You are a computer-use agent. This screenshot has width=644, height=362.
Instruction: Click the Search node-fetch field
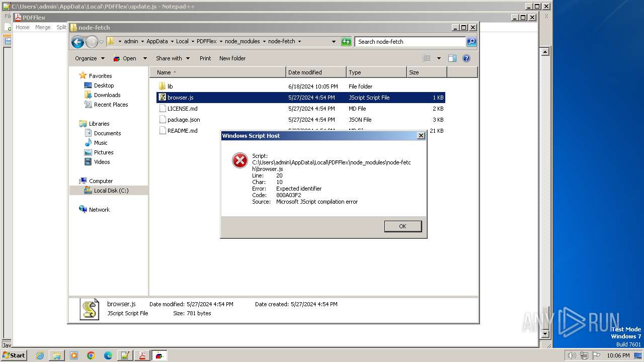point(410,42)
